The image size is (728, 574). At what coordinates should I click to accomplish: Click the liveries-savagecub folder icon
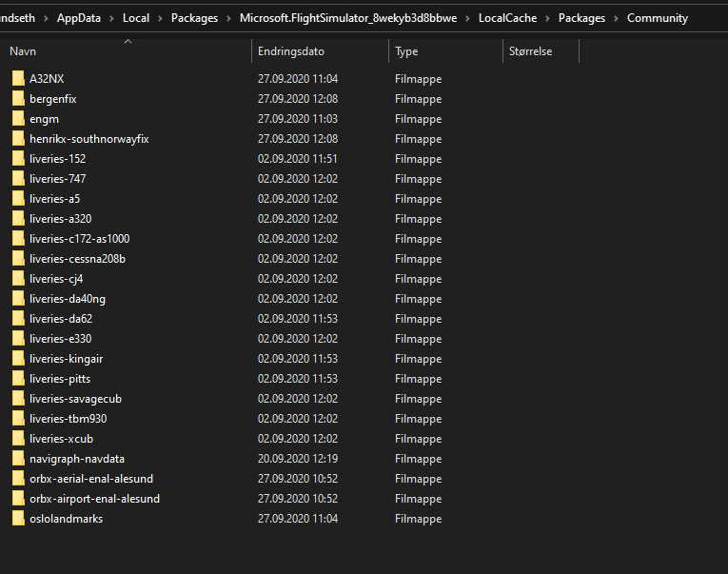[x=18, y=398]
